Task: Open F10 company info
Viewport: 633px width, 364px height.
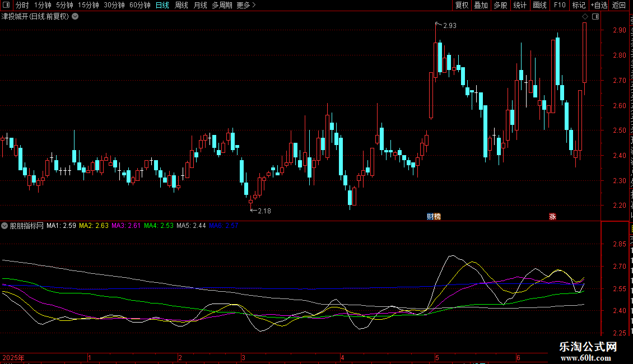Action: [560, 5]
